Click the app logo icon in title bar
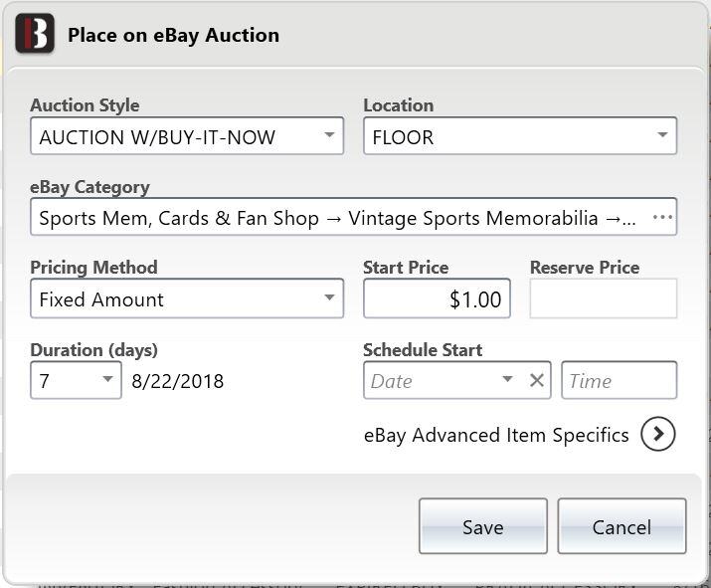The height and width of the screenshot is (588, 711). point(35,33)
